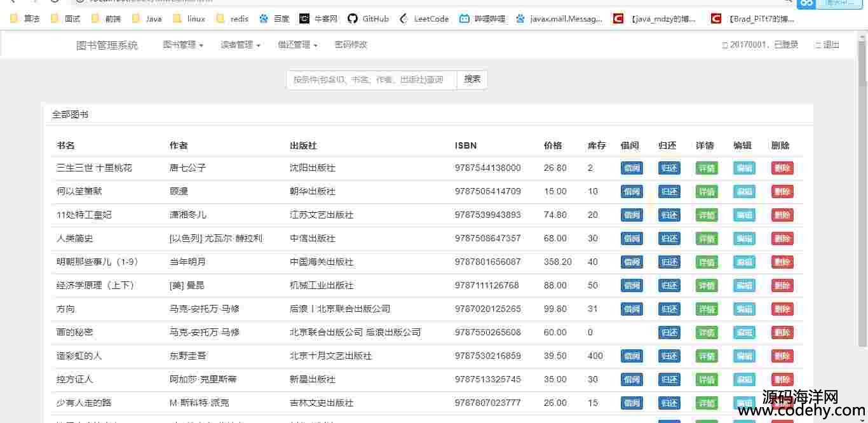868x423 pixels.
Task: Click 退出 to log out
Action: (827, 44)
